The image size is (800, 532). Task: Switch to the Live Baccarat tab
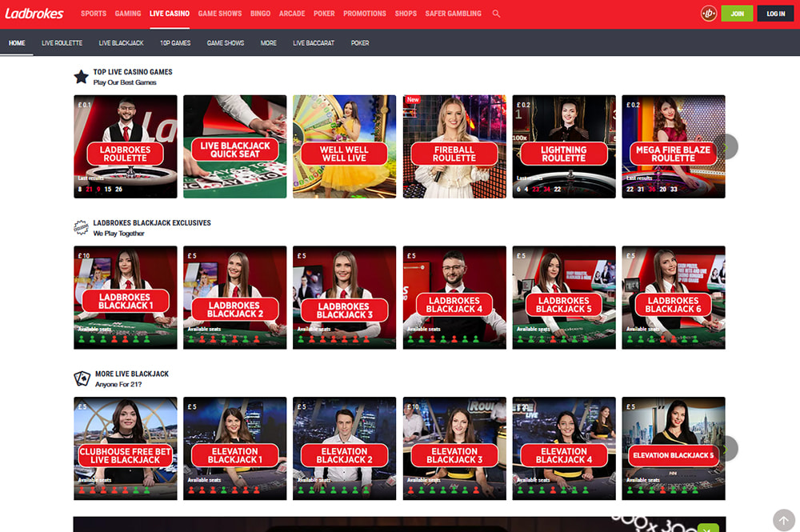coord(314,43)
